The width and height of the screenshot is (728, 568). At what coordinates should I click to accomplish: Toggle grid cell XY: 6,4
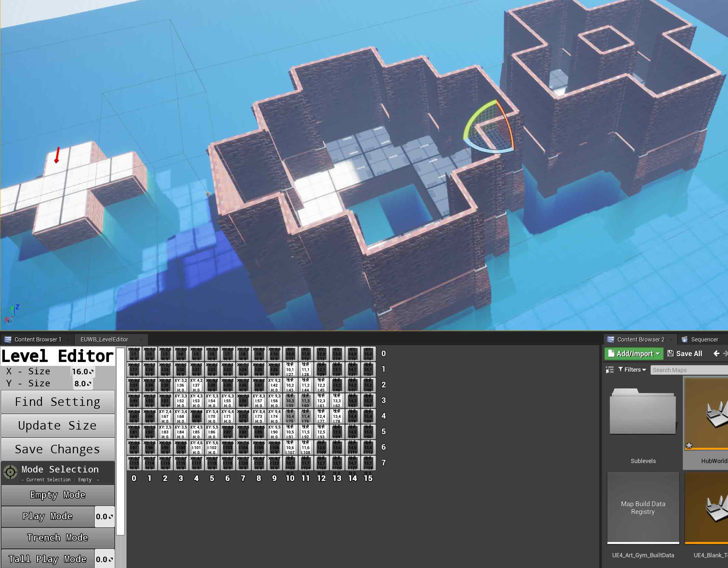(227, 417)
